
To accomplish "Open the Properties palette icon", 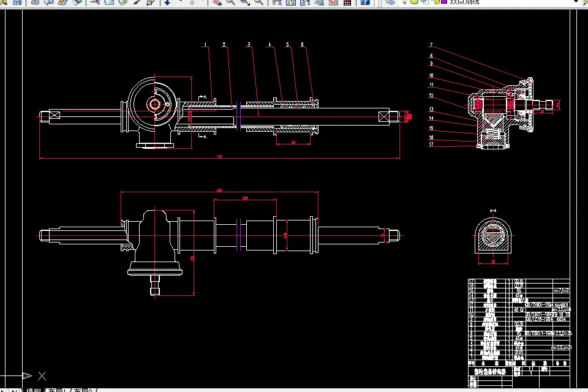I will [x=277, y=2].
